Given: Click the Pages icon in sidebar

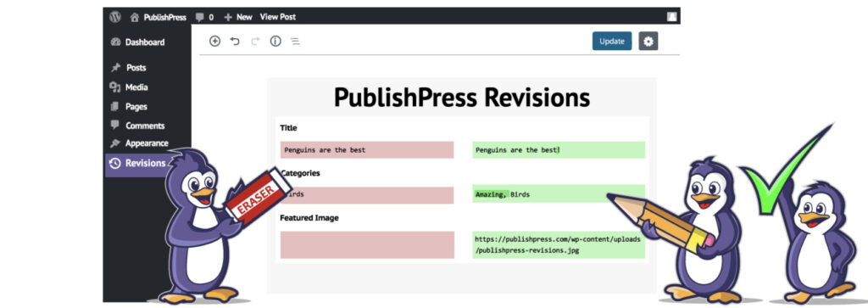Looking at the screenshot, I should click(115, 106).
